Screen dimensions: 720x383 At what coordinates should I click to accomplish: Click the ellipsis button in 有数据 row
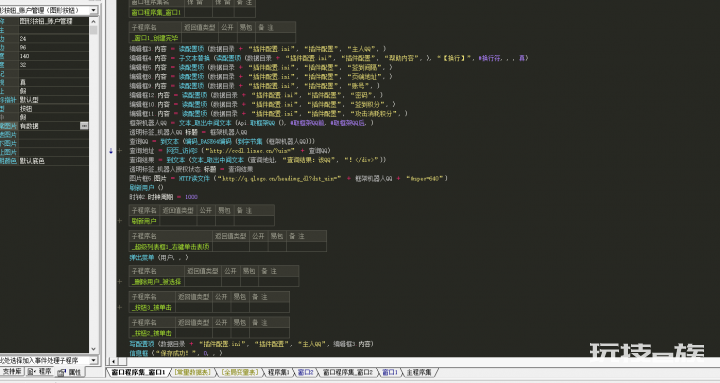[84, 125]
